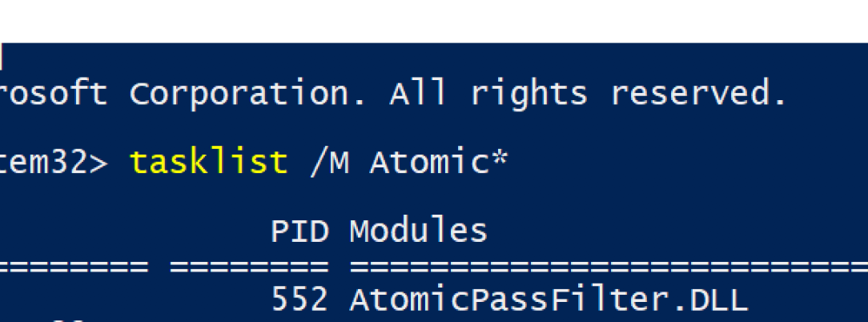Click the word reserved in the copyright line

click(698, 95)
